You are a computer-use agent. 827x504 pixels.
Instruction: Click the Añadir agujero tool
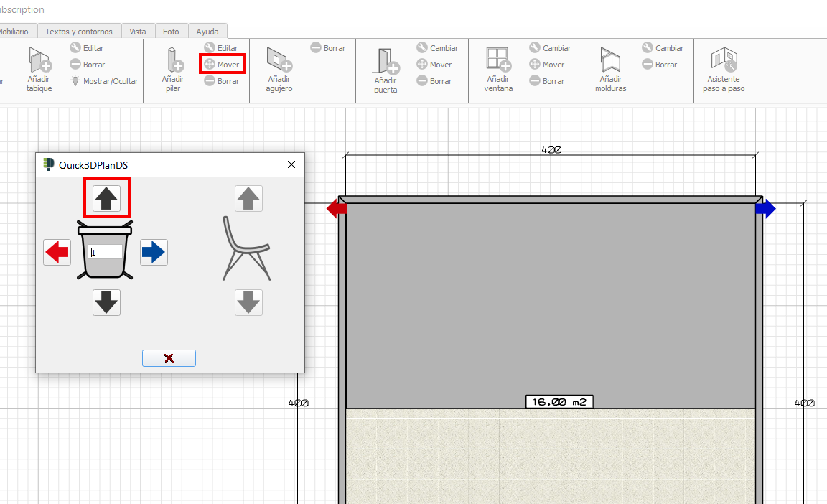(279, 69)
